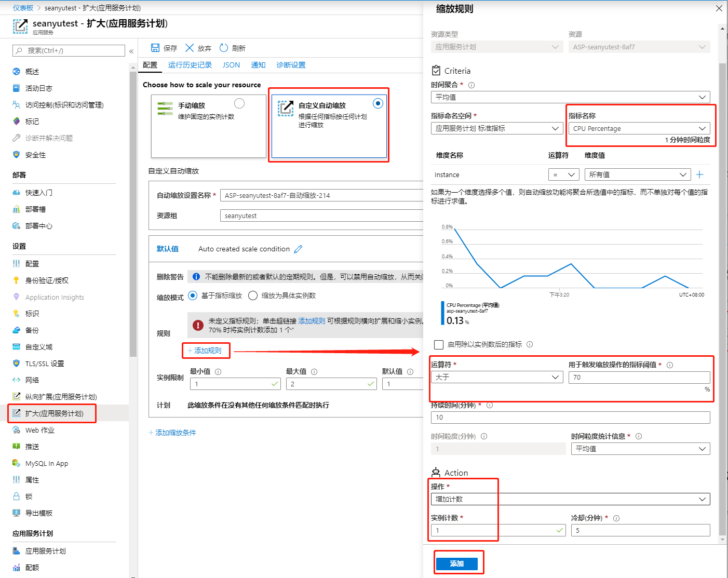Viewport: 728px width, 578px height.
Task: Click the blue 添加 button
Action: [x=457, y=563]
